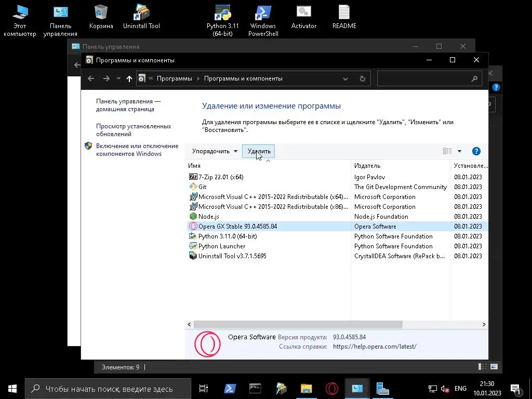Click the search box in Programs window
This screenshot has width=532, height=399.
pyautogui.click(x=430, y=78)
